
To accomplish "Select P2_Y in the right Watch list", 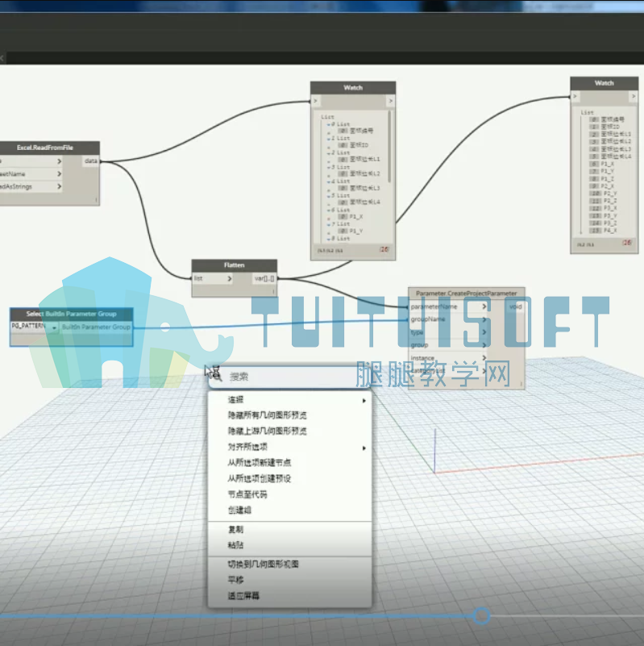I will [610, 194].
